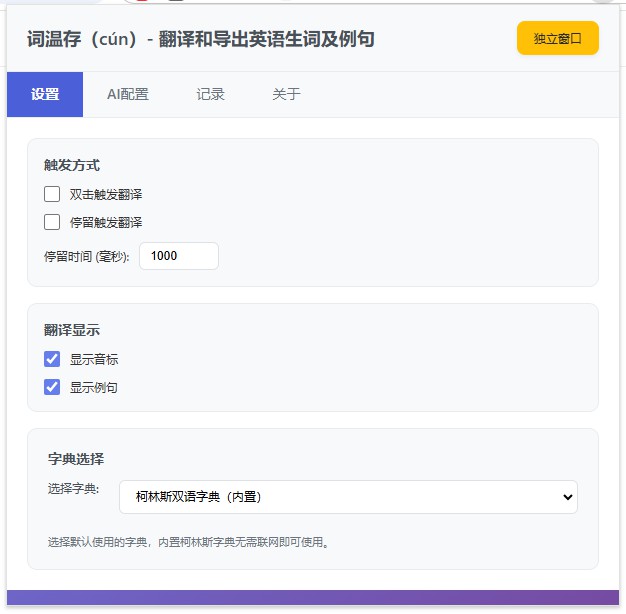Open the 独立窗口 standalone window button
The image size is (626, 614).
(557, 38)
